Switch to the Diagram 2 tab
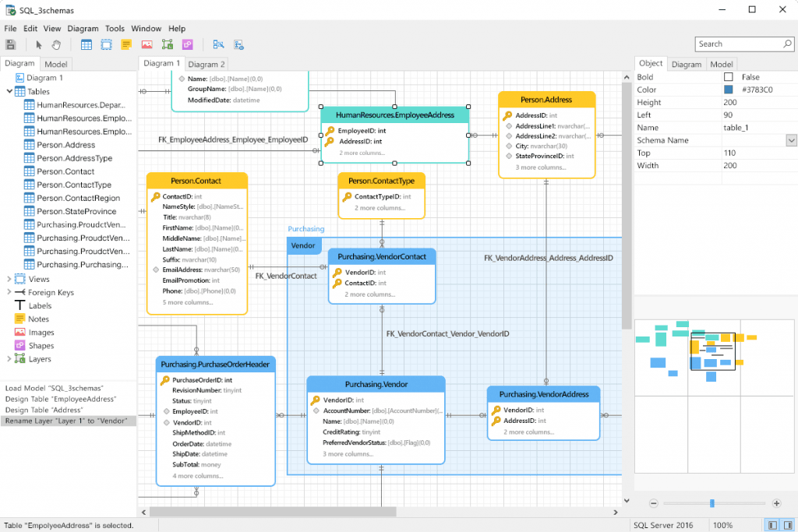This screenshot has width=798, height=532. 207,64
